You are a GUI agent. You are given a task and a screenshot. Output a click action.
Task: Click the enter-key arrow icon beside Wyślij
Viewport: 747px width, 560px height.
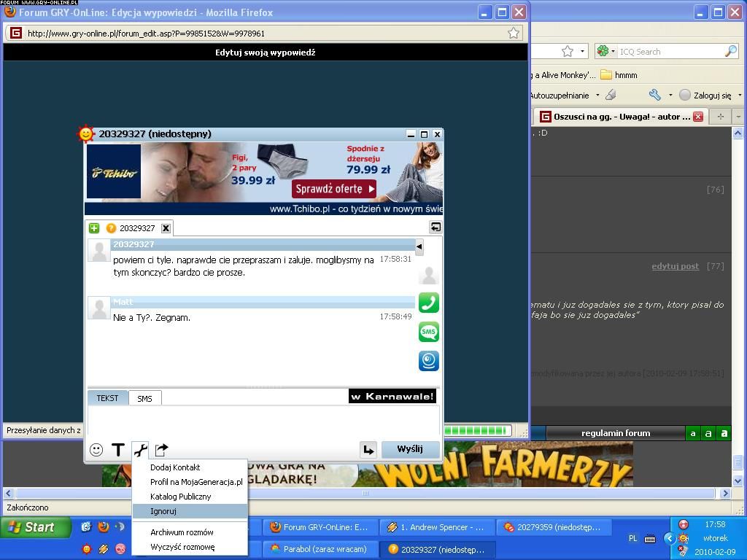click(368, 449)
